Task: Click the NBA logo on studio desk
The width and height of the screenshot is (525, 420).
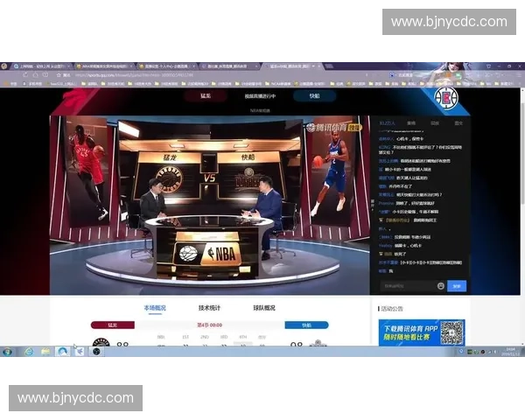Action: click(198, 254)
